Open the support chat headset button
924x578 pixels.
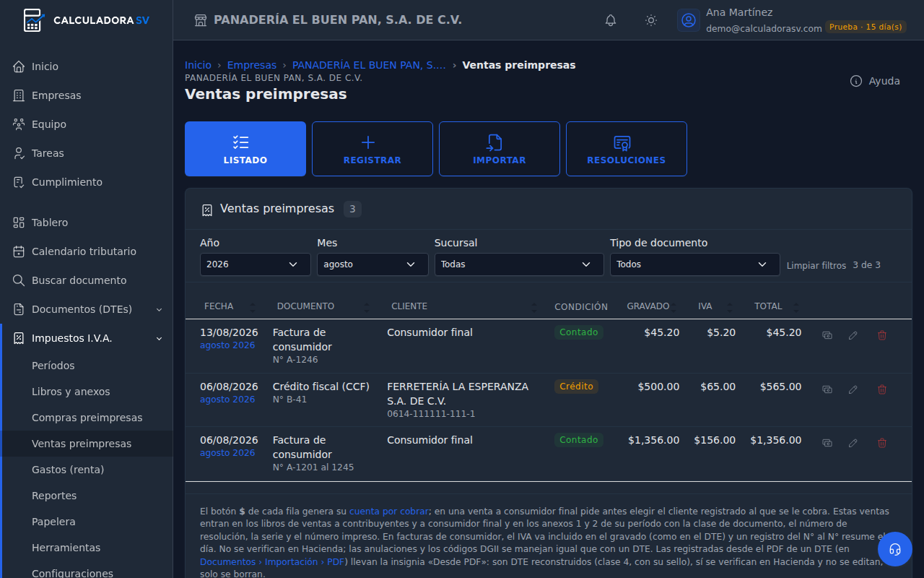[895, 549]
